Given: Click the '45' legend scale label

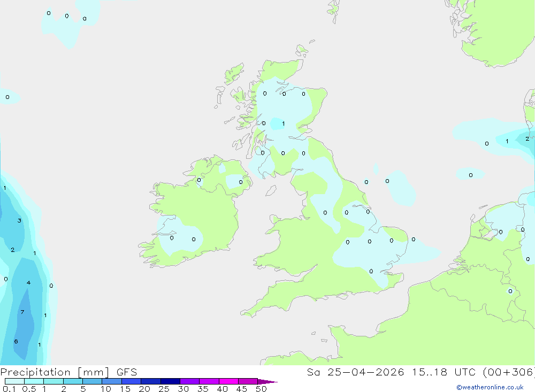Looking at the screenshot, I should pos(242,389).
